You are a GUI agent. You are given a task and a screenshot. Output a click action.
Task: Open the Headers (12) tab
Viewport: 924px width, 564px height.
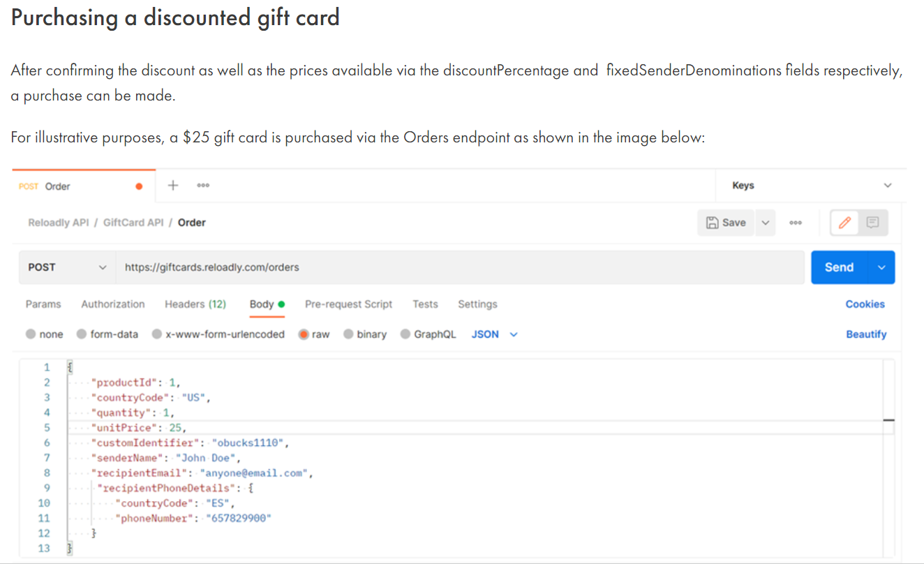coord(195,304)
